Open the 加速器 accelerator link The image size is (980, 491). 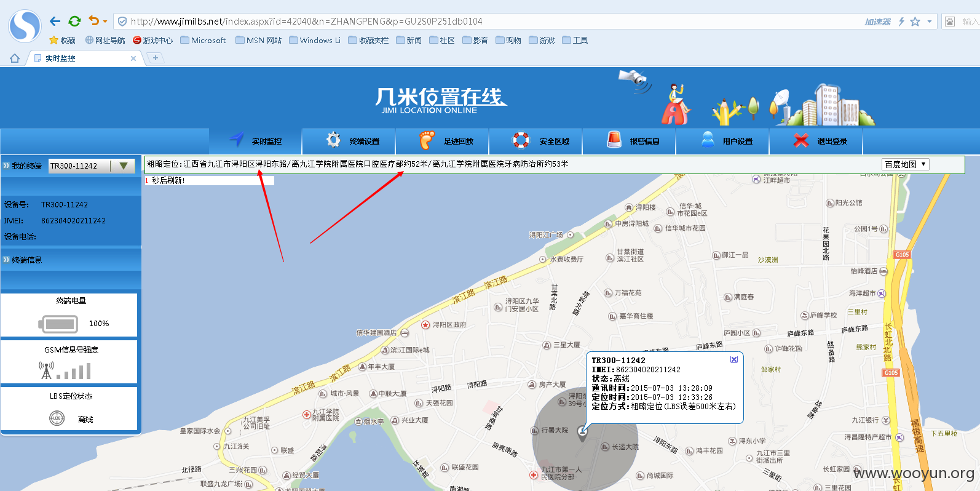point(877,22)
